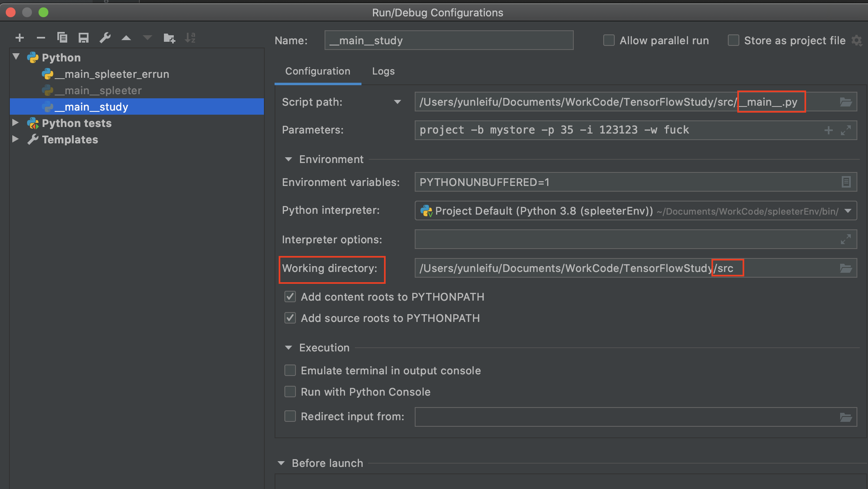Image resolution: width=868 pixels, height=489 pixels.
Task: Select the Configuration tab
Action: [x=318, y=71]
